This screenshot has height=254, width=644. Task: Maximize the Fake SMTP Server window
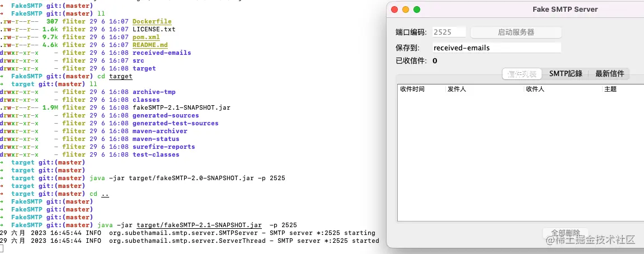417,10
